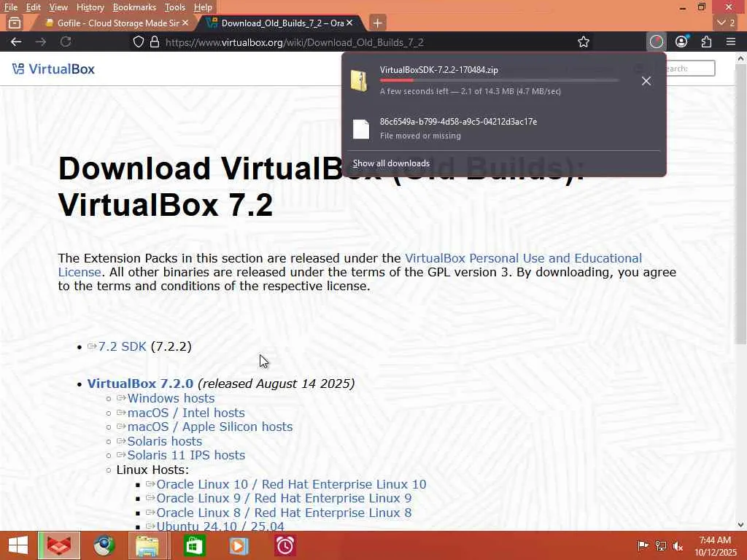Close the Download_Old_Builds_7_2 tab
747x560 pixels.
point(349,23)
